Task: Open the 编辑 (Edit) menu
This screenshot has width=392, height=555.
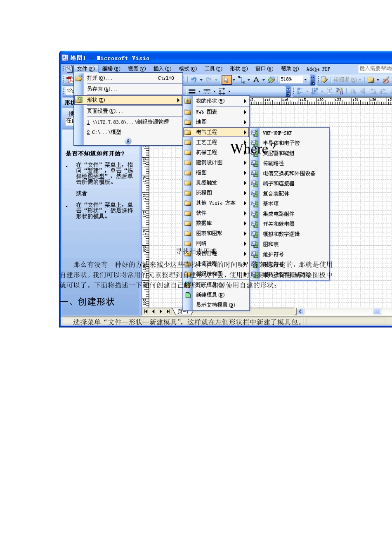Action: (x=111, y=69)
